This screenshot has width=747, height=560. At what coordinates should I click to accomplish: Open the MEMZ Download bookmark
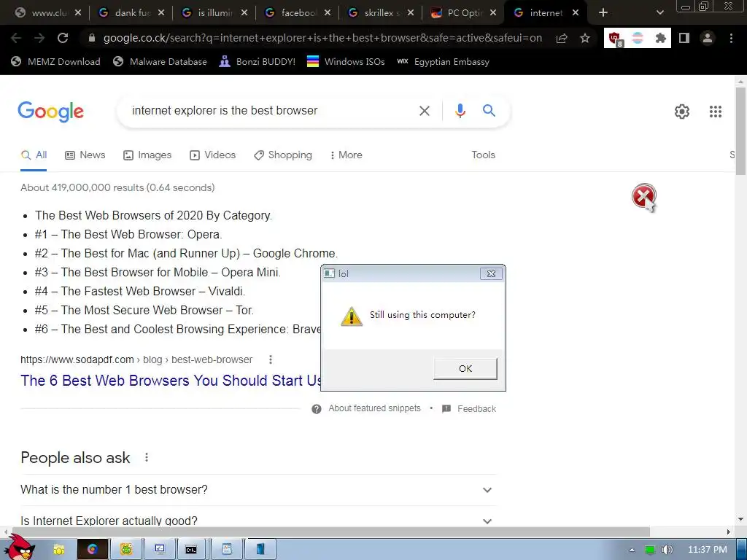[x=55, y=62]
